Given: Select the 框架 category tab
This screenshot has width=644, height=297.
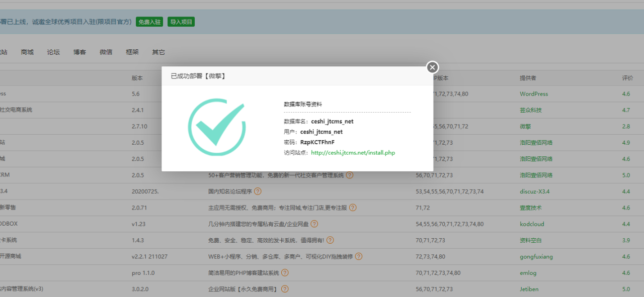Looking at the screenshot, I should (x=132, y=52).
